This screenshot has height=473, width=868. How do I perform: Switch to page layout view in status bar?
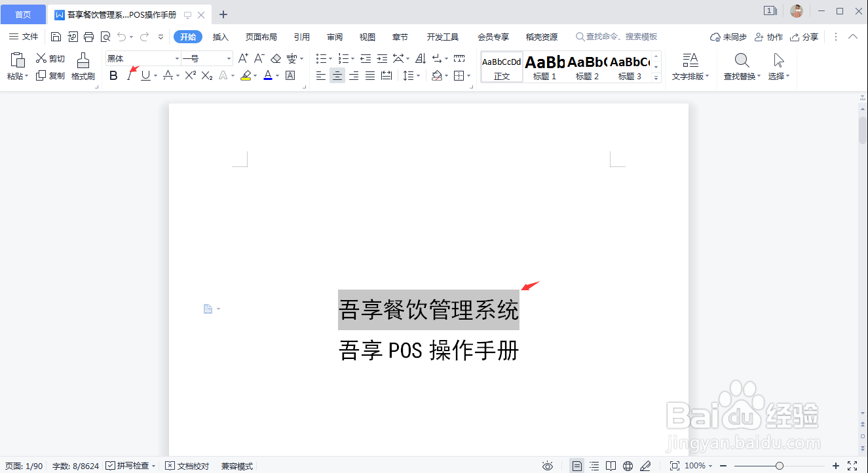(x=577, y=466)
